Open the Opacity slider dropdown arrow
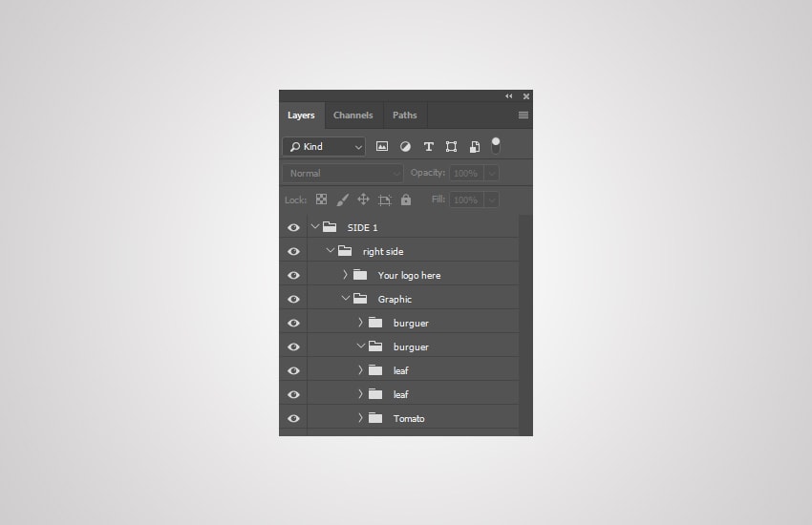This screenshot has height=525, width=812. pyautogui.click(x=492, y=174)
